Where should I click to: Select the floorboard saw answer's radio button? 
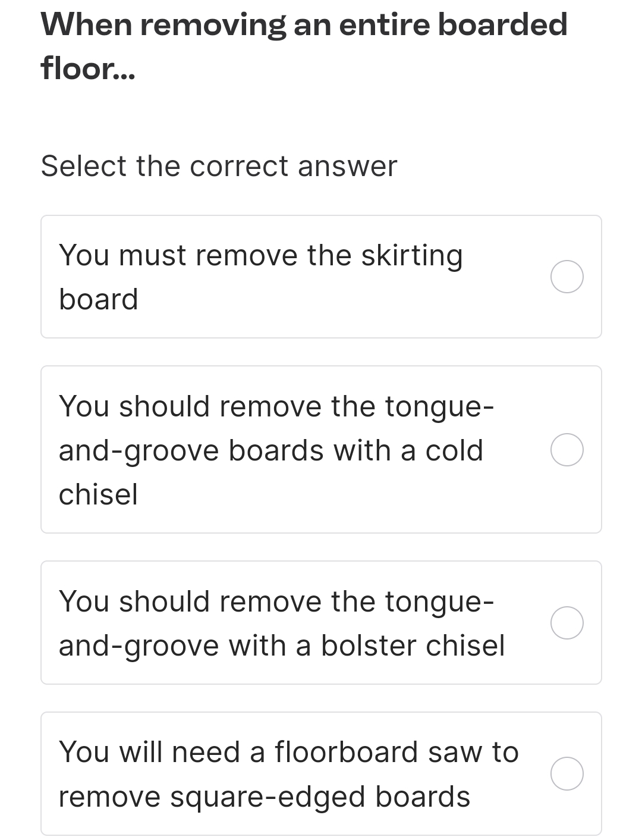[567, 773]
